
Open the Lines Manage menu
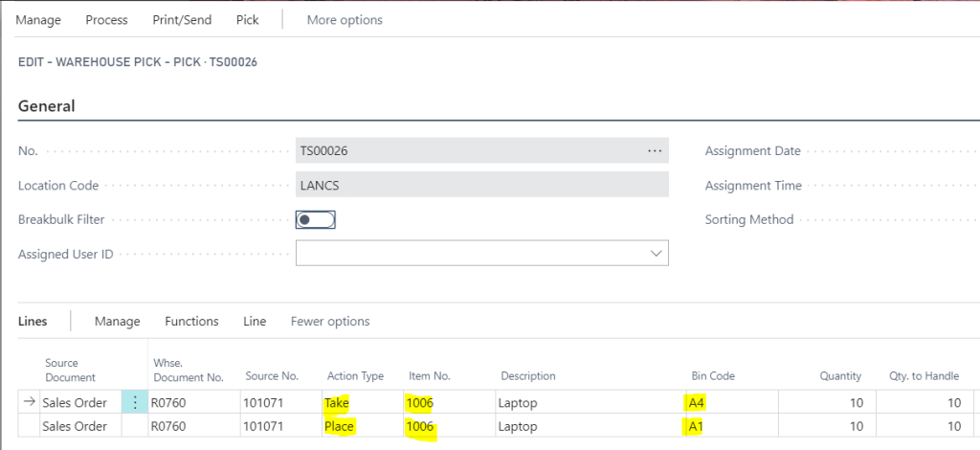click(x=117, y=322)
